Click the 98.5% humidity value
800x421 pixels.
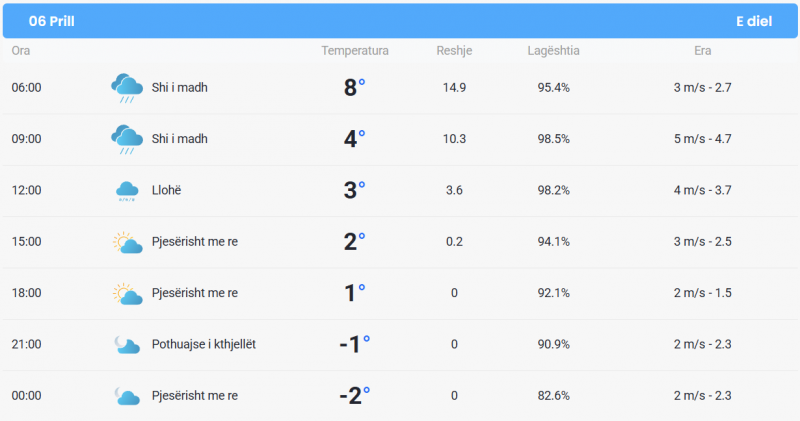click(554, 139)
